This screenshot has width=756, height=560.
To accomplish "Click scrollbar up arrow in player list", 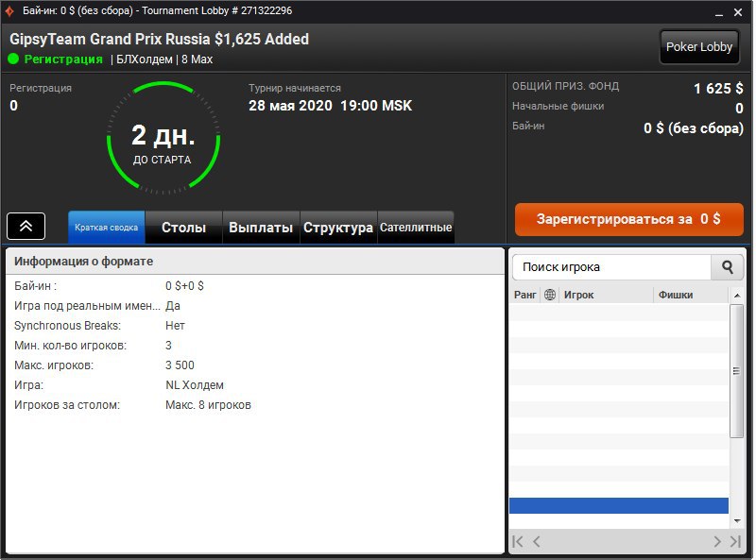I will coord(737,295).
